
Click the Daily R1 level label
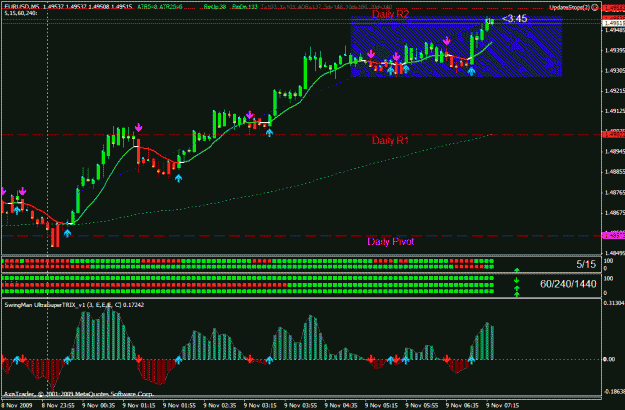tap(390, 140)
